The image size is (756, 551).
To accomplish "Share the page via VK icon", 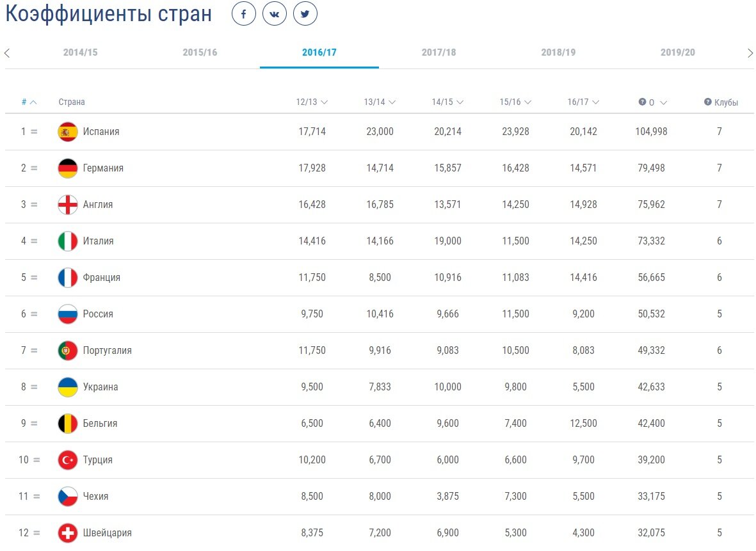I will pos(275,13).
